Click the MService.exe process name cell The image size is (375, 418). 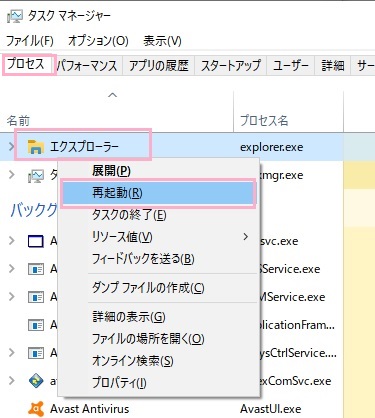pyautogui.click(x=293, y=297)
